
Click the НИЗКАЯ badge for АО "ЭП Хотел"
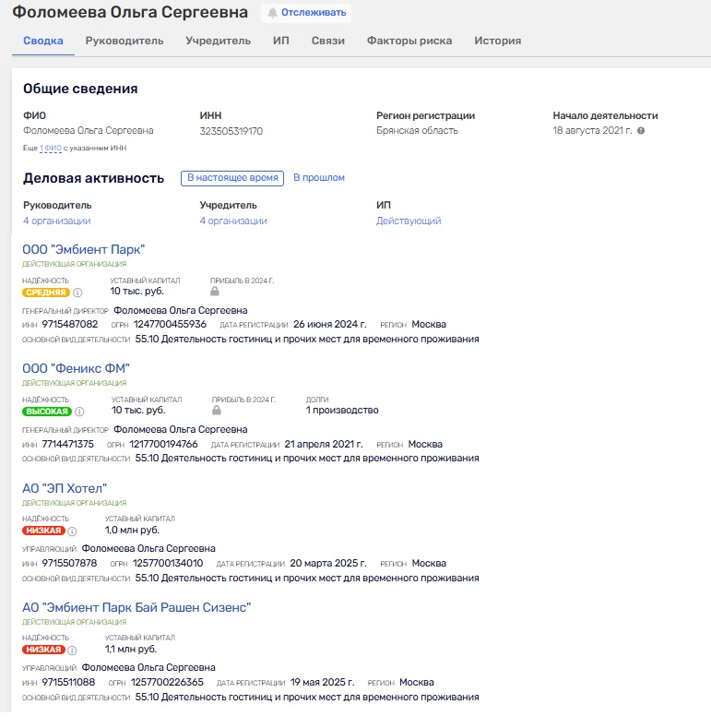(44, 531)
